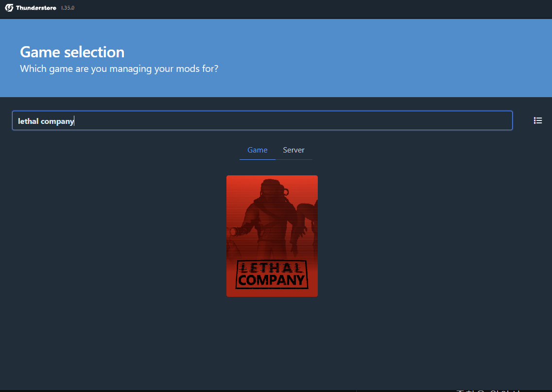The width and height of the screenshot is (552, 392).
Task: Choose the Lethal Company game card
Action: [272, 236]
